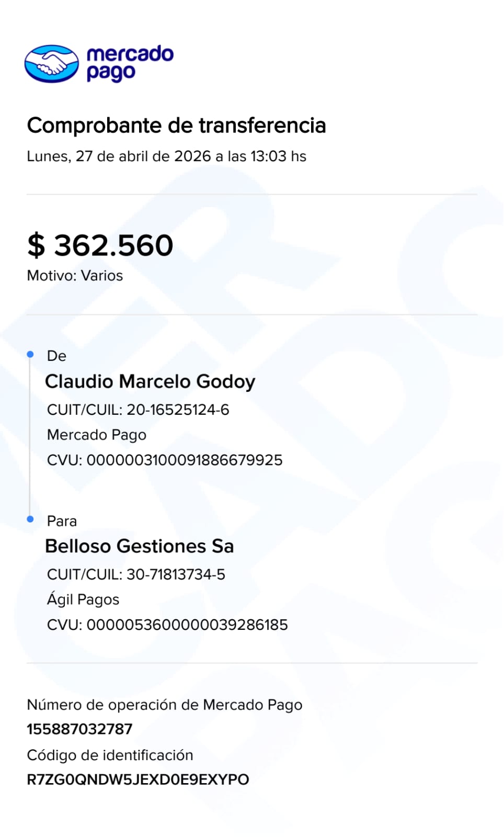Click the blue dot beside Para
This screenshot has height=837, width=504.
pyautogui.click(x=30, y=519)
